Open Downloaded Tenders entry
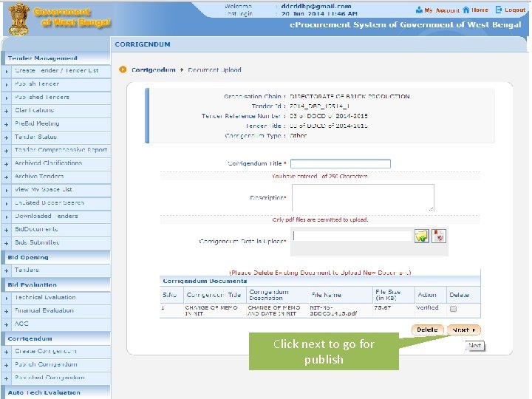Image resolution: width=532 pixels, height=399 pixels. pyautogui.click(x=47, y=216)
